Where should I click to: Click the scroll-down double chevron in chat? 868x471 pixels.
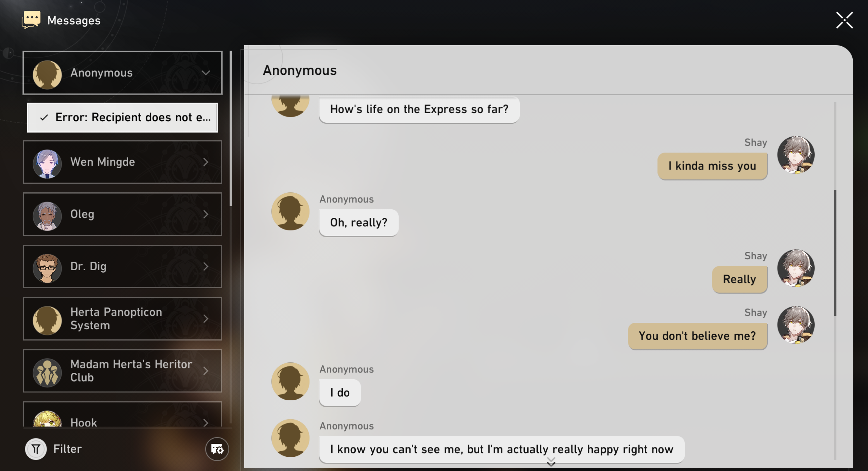point(551,461)
